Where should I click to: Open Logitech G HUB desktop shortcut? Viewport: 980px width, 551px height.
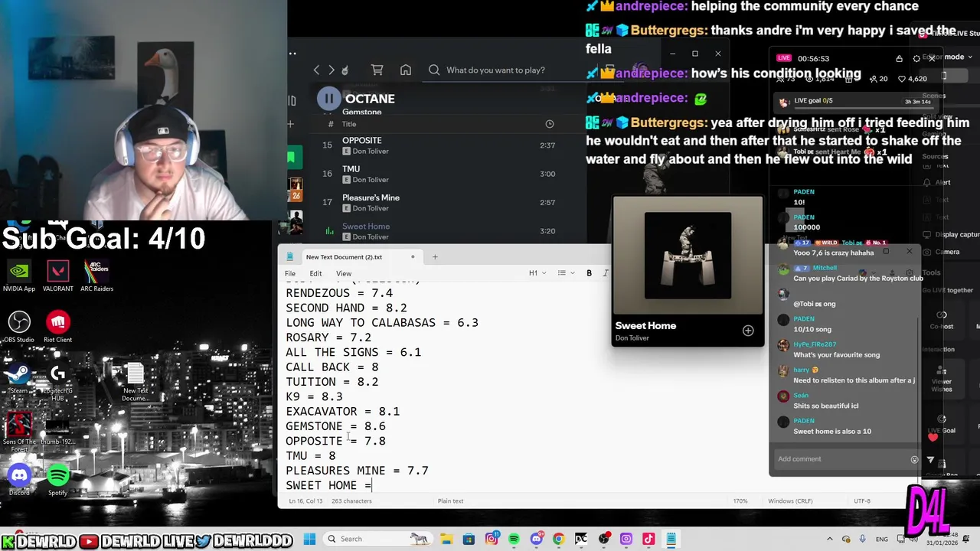[57, 381]
